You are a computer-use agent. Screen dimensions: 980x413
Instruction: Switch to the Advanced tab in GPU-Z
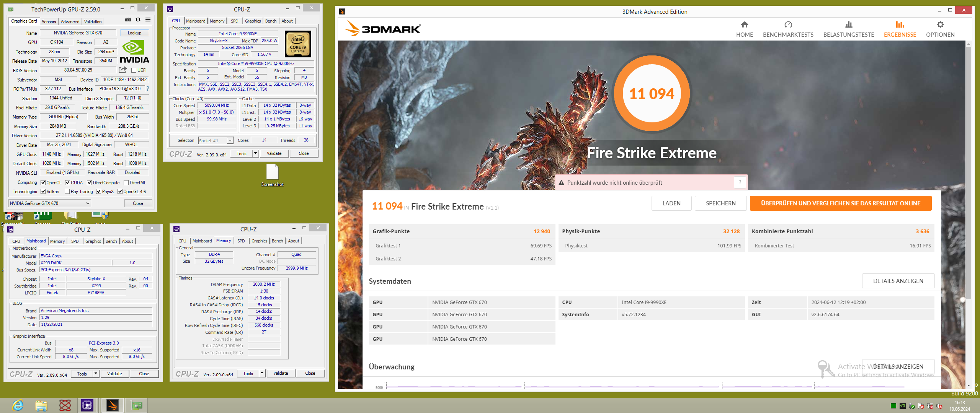pyautogui.click(x=70, y=22)
